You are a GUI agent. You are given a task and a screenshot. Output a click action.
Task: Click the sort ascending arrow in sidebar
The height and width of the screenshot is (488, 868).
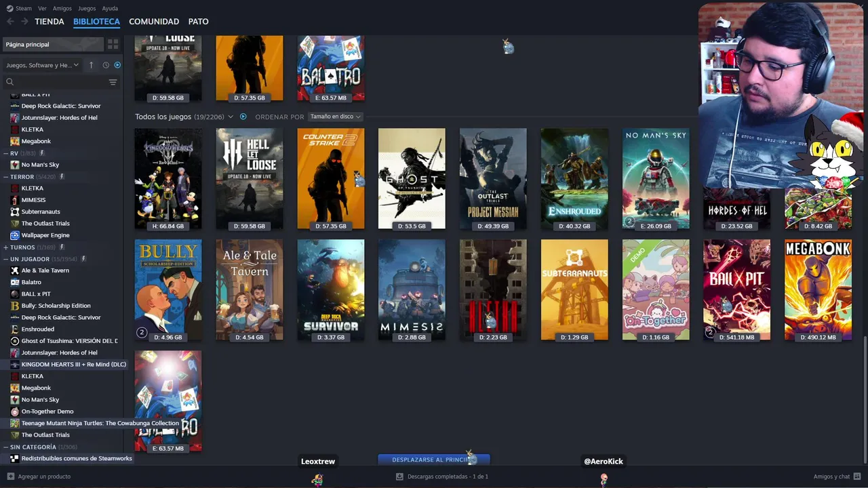[x=92, y=65]
